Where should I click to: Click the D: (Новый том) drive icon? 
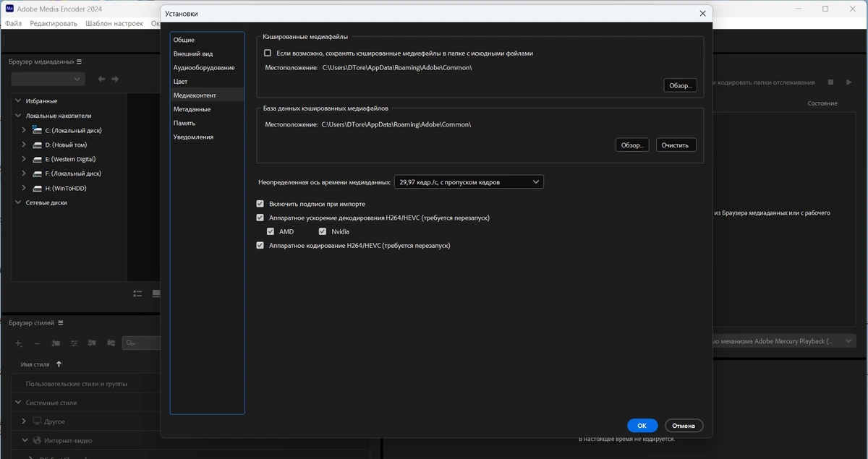37,145
